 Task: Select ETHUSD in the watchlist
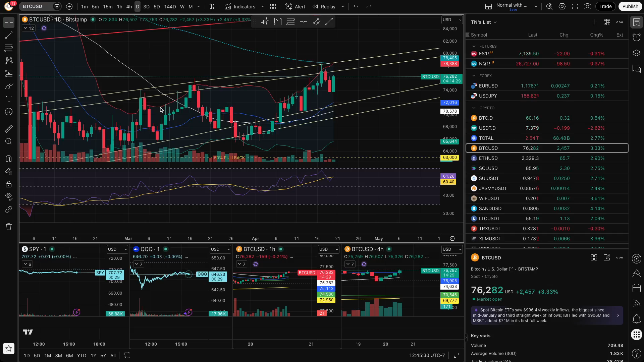pyautogui.click(x=547, y=158)
